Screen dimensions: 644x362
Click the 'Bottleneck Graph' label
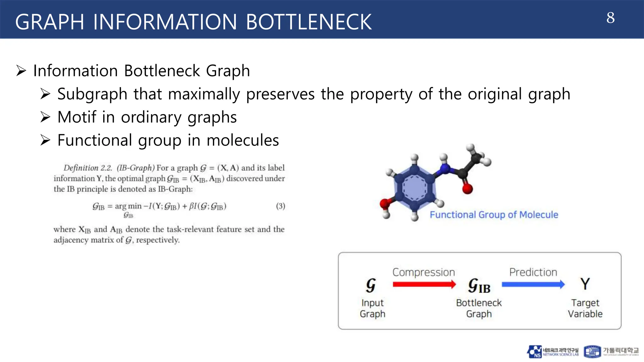[x=479, y=308]
